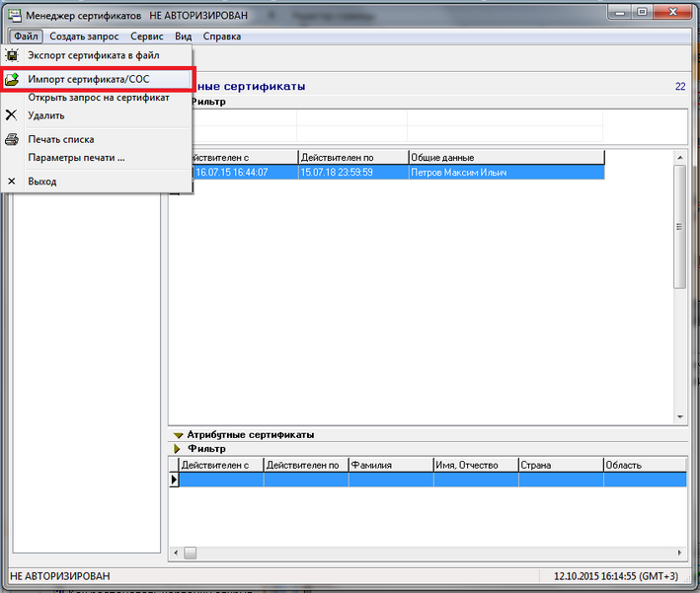The height and width of the screenshot is (593, 700).
Task: Select Параметры печати menu entry
Action: tap(76, 157)
